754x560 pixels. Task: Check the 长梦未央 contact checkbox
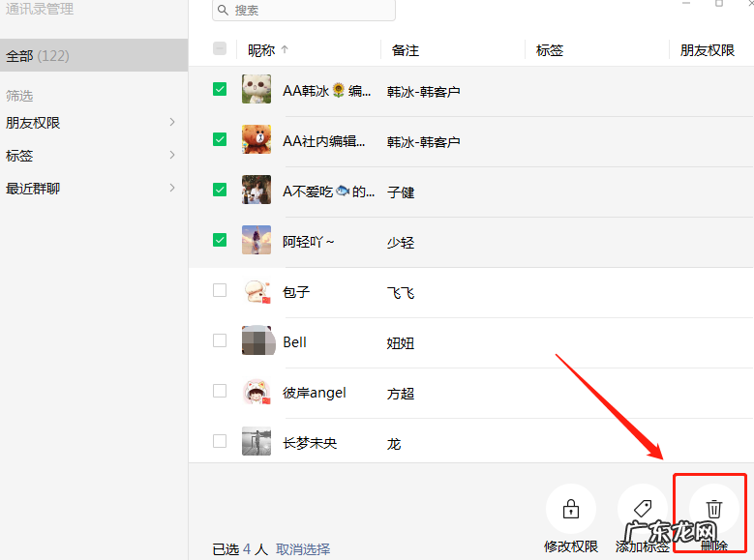pyautogui.click(x=220, y=441)
